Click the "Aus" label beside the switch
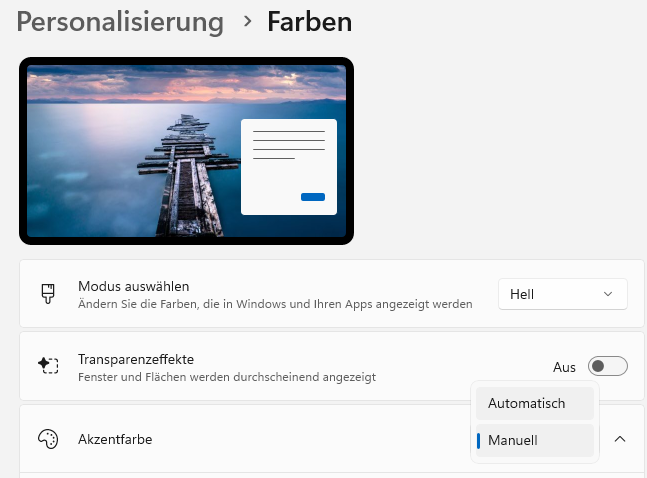Viewport: 647px width, 478px height. point(564,367)
